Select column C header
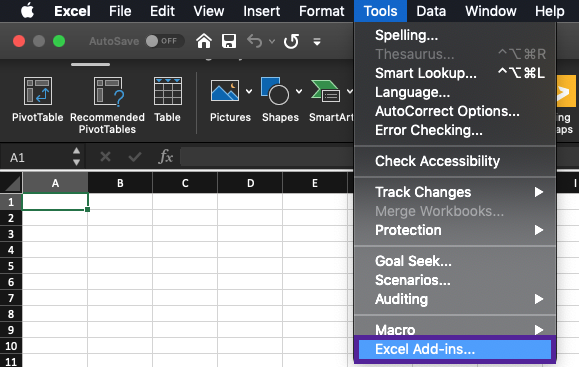579x367 pixels. 185,183
